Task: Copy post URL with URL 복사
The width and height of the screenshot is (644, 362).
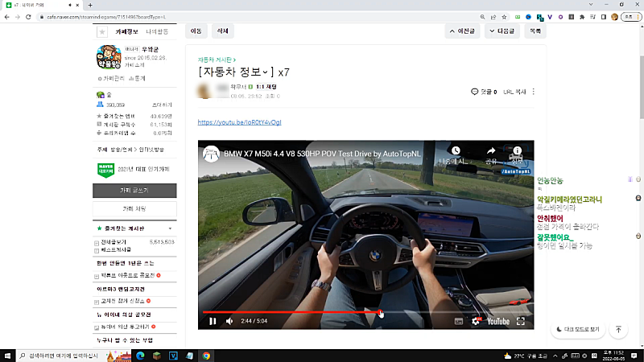Action: 514,92
